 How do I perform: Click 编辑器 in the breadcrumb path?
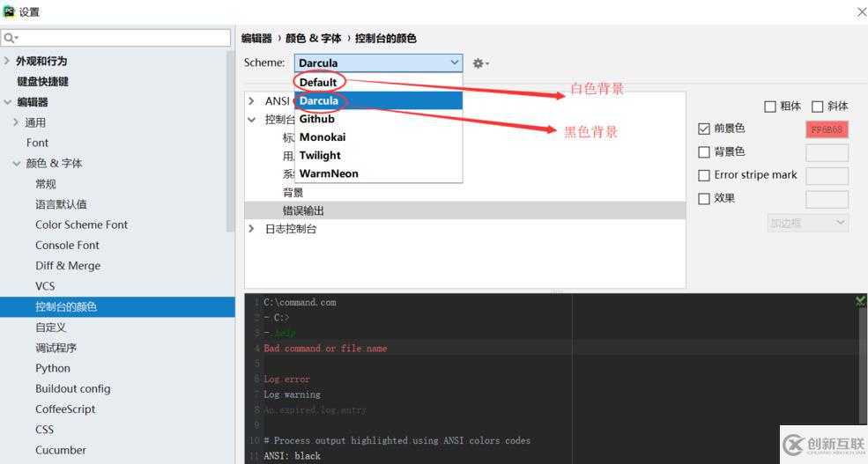(256, 38)
